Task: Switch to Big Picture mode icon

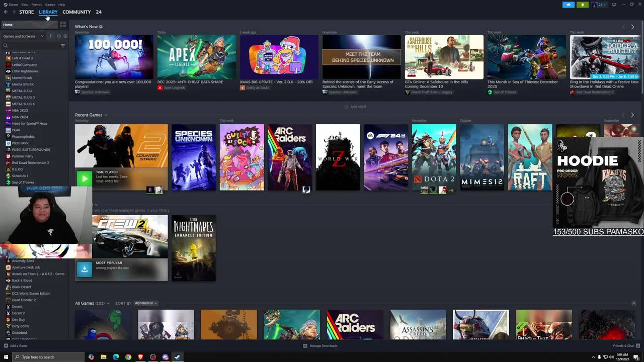Action: [614, 5]
